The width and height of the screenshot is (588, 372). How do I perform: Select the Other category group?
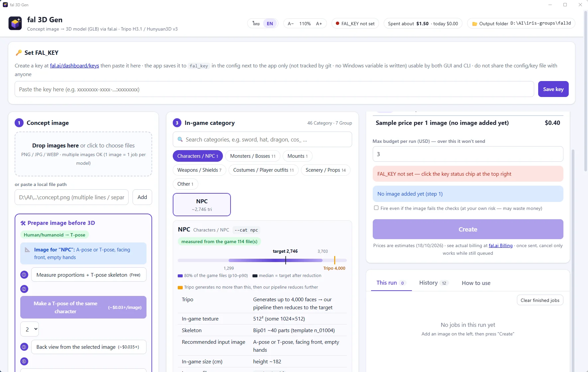[x=185, y=184]
